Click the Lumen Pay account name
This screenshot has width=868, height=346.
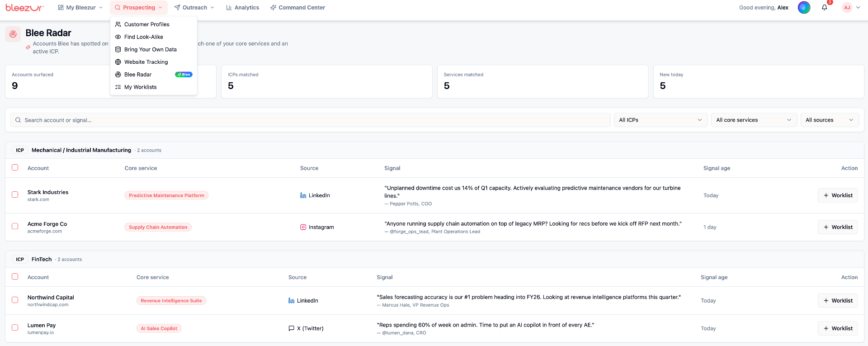coord(42,325)
